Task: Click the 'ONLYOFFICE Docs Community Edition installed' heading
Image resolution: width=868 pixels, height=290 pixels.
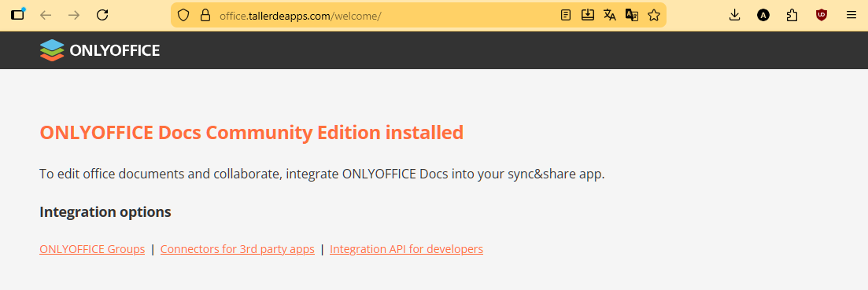Action: [x=251, y=133]
